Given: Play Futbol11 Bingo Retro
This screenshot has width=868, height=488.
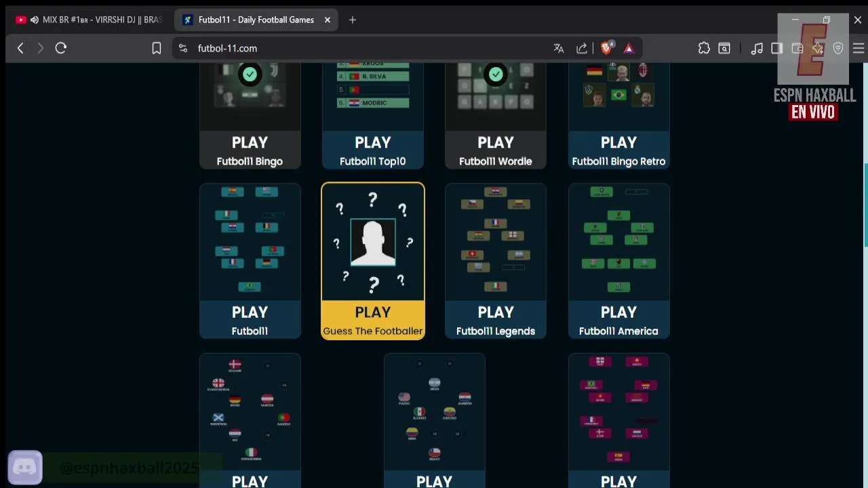Looking at the screenshot, I should pyautogui.click(x=618, y=150).
